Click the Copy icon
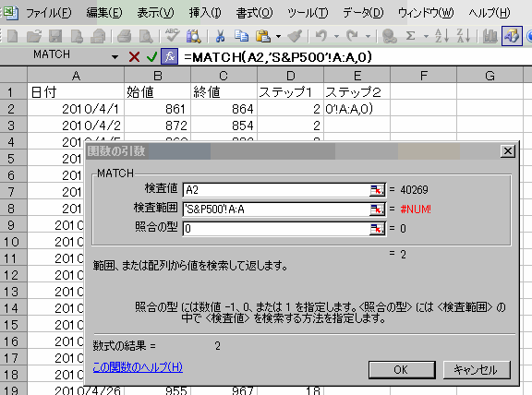Viewport: 532px width, 395px height. tap(242, 36)
